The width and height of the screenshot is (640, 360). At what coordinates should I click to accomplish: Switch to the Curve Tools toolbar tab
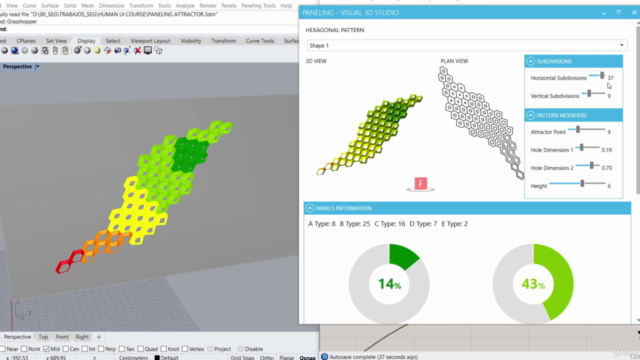click(x=260, y=41)
